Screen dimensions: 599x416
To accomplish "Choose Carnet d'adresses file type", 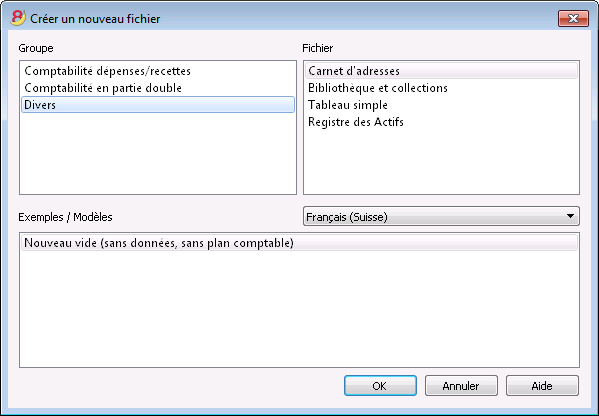I will [x=441, y=71].
